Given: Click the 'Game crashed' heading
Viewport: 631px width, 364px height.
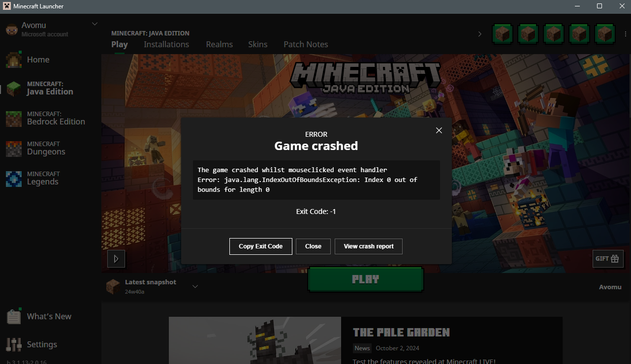Looking at the screenshot, I should pyautogui.click(x=316, y=146).
